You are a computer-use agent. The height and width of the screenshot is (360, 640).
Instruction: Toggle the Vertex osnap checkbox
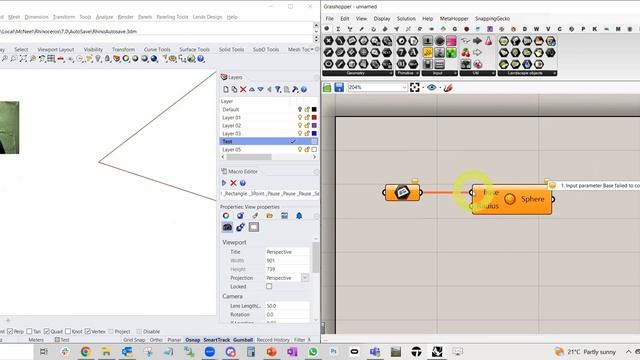pos(87,331)
